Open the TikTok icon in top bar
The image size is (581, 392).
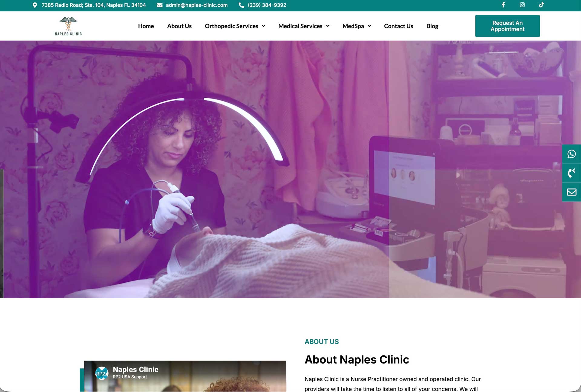(x=541, y=5)
